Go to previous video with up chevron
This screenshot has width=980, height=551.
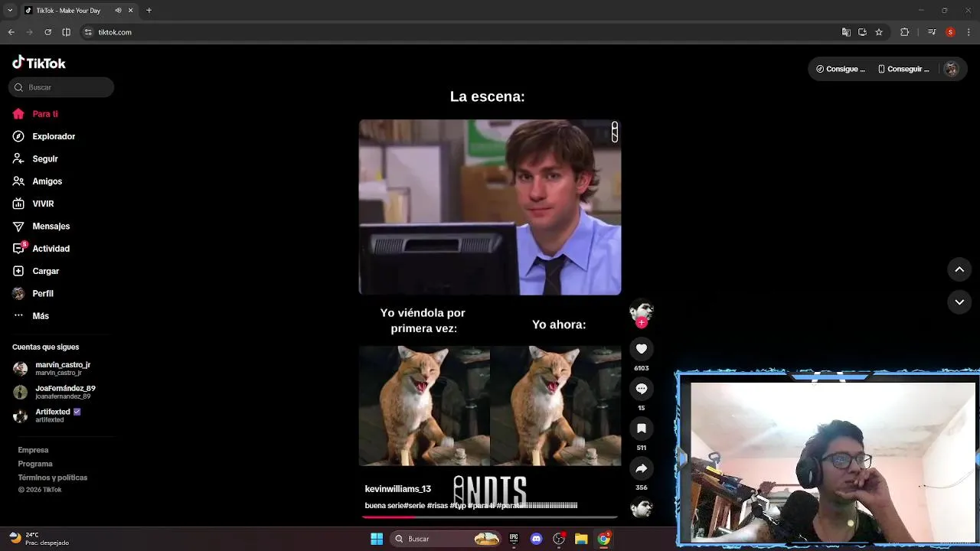[x=959, y=269]
